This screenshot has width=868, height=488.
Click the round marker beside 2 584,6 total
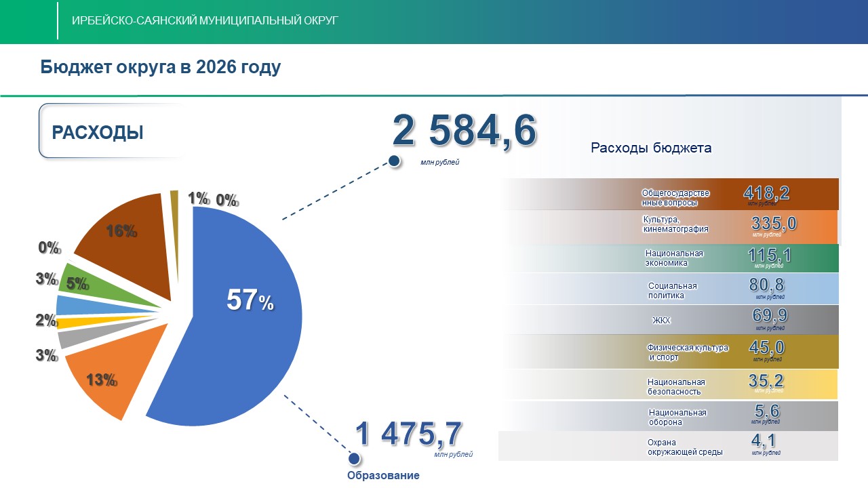[x=393, y=161]
